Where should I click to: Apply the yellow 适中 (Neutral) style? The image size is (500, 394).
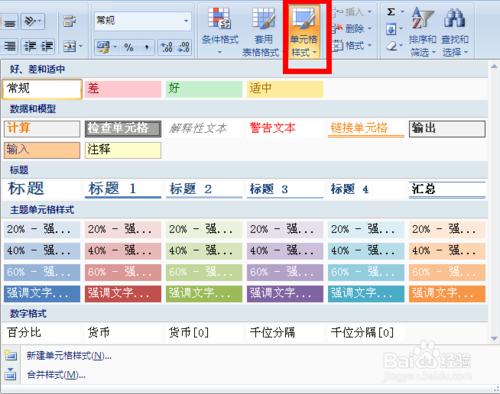click(285, 89)
